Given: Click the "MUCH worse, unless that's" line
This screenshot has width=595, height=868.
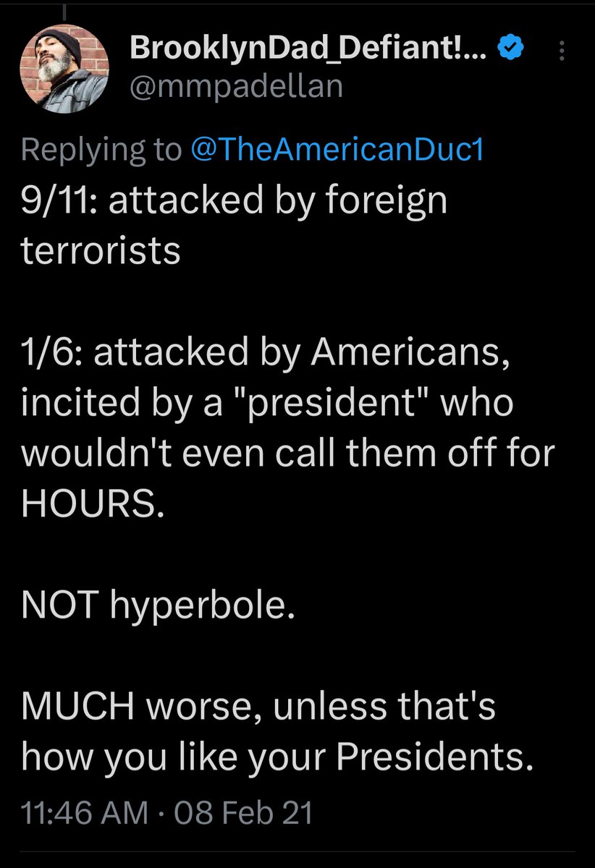Looking at the screenshot, I should [x=258, y=707].
